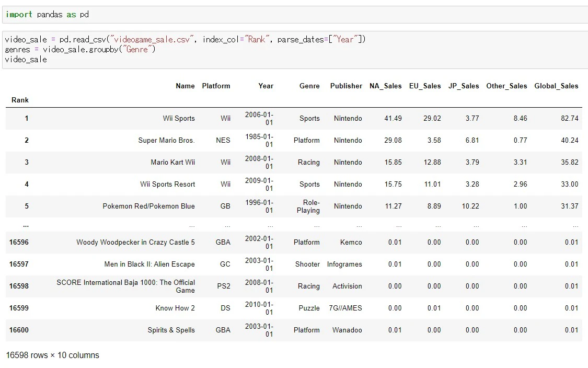
Task: Click SCORE International Baja 1000 name cell
Action: [126, 286]
